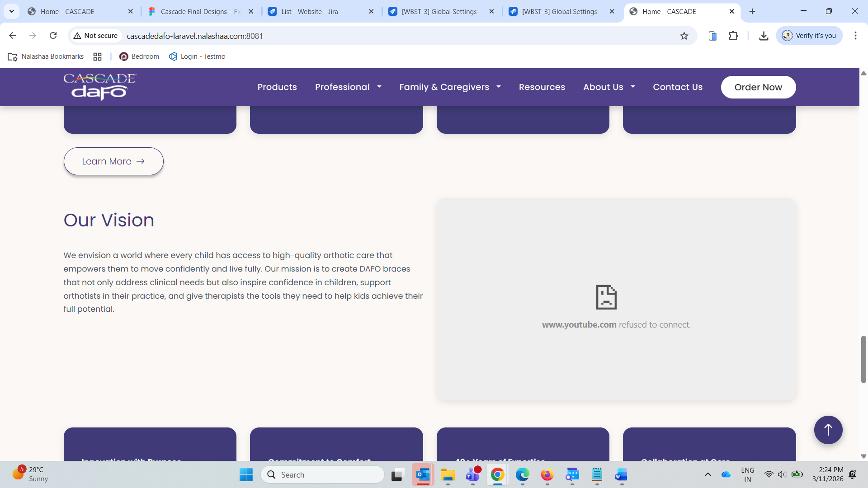
Task: Bookmark this page with the star icon
Action: [x=684, y=36]
